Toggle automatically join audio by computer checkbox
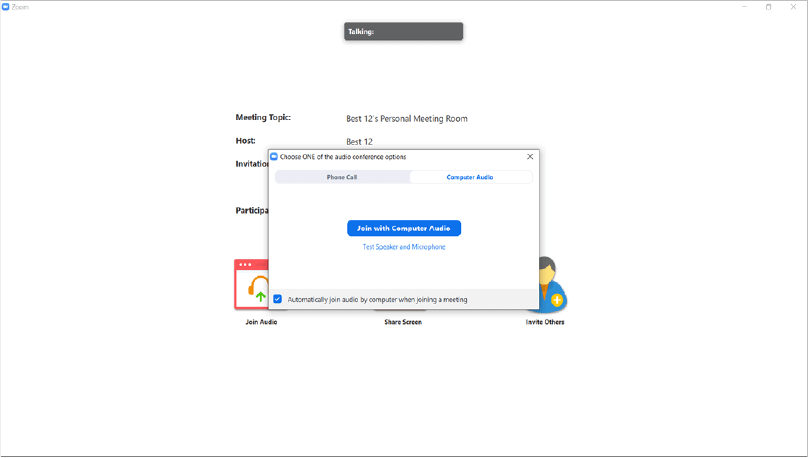This screenshot has width=808, height=458. click(278, 299)
